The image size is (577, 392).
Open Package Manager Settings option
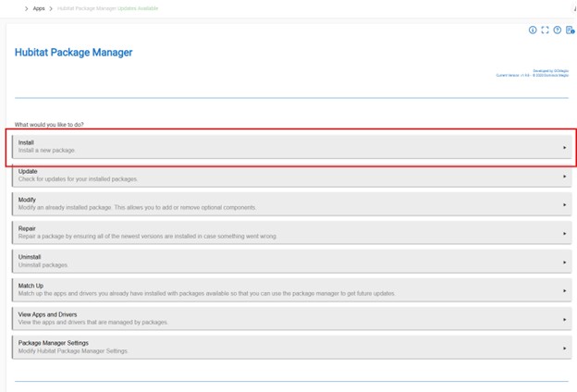292,347
